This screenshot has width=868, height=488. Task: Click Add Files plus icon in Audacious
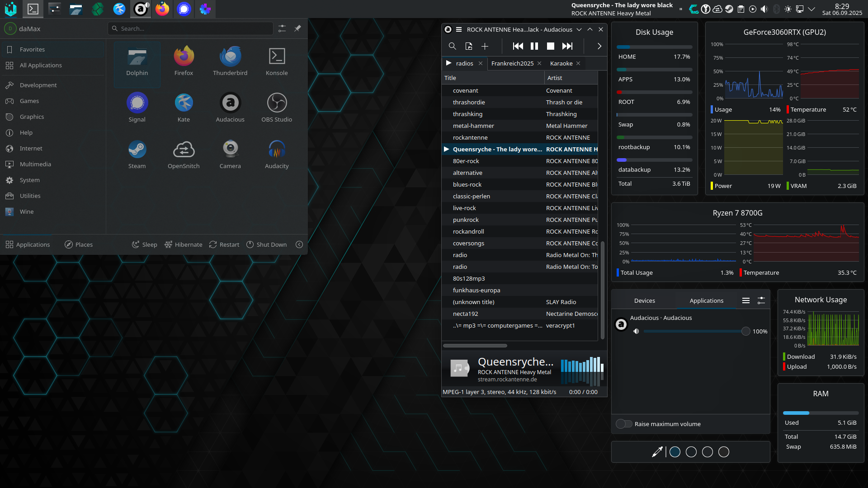[x=485, y=46]
